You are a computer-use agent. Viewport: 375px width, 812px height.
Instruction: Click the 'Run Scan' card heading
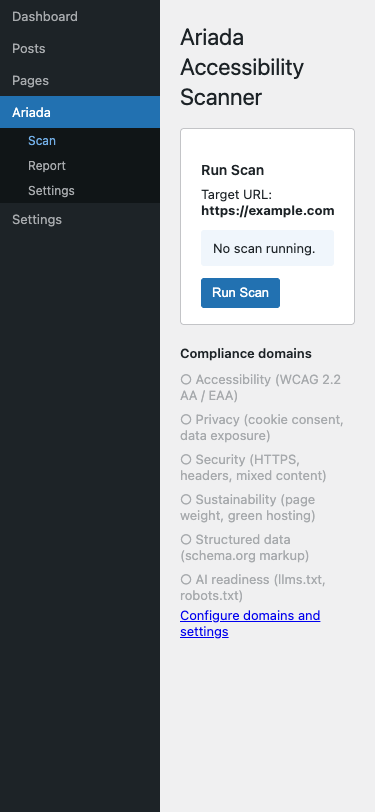233,170
